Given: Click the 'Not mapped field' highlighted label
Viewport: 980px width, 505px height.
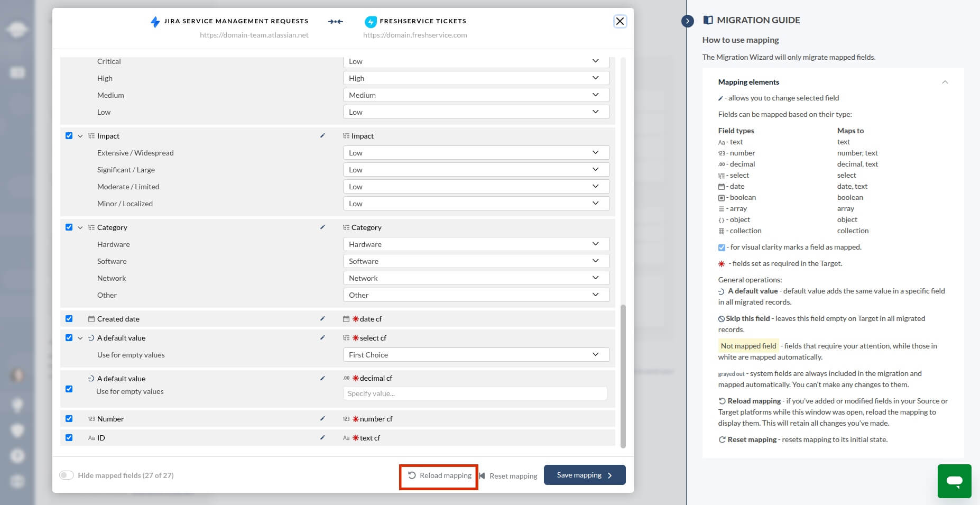Looking at the screenshot, I should 748,346.
